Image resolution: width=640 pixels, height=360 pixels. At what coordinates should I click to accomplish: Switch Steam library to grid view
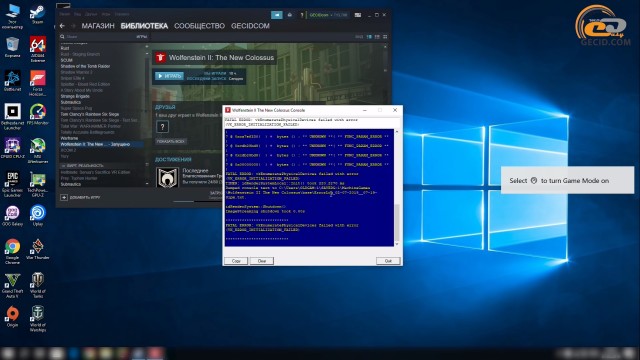[385, 37]
